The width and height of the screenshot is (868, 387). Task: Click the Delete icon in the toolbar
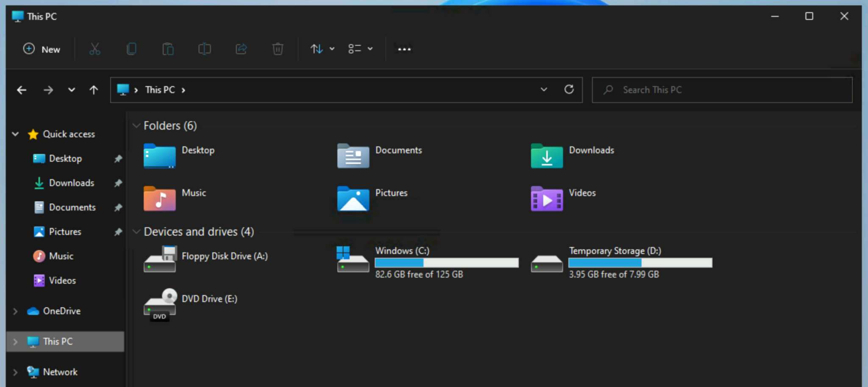(277, 49)
